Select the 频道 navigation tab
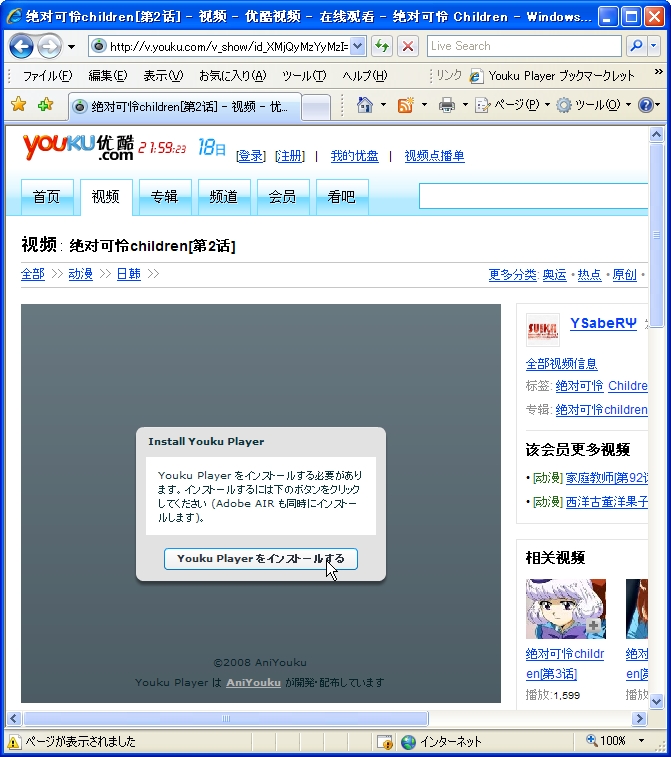Image resolution: width=671 pixels, height=757 pixels. click(x=224, y=197)
